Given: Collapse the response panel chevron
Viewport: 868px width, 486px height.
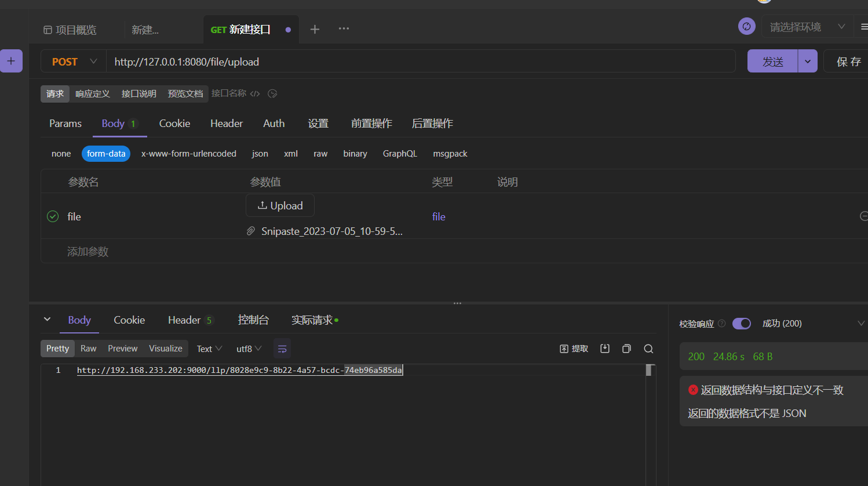Looking at the screenshot, I should tap(48, 320).
